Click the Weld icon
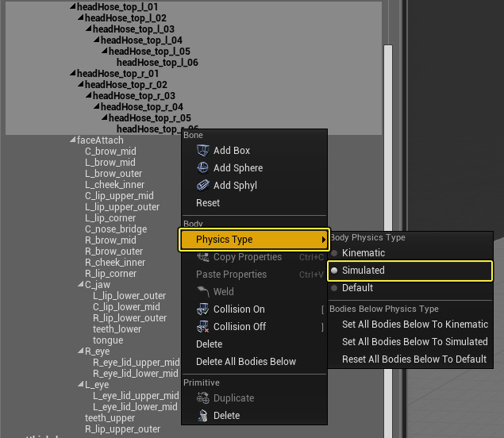Image resolution: width=504 pixels, height=438 pixels. click(x=203, y=291)
